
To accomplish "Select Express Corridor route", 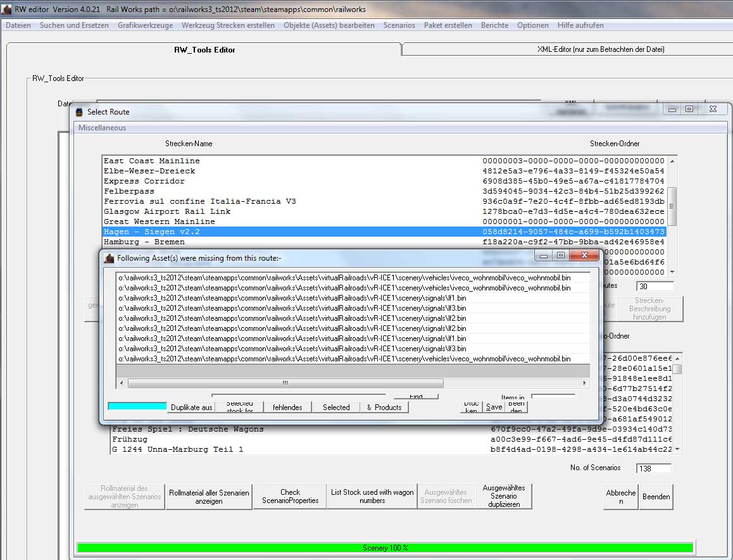I will coord(384,181).
